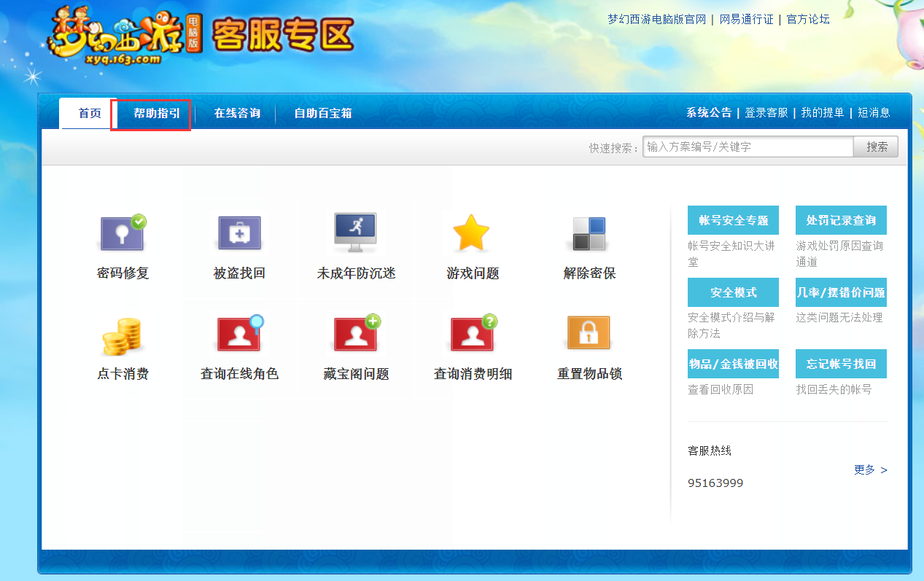Switch to the 自助百宝箱 tab

323,113
